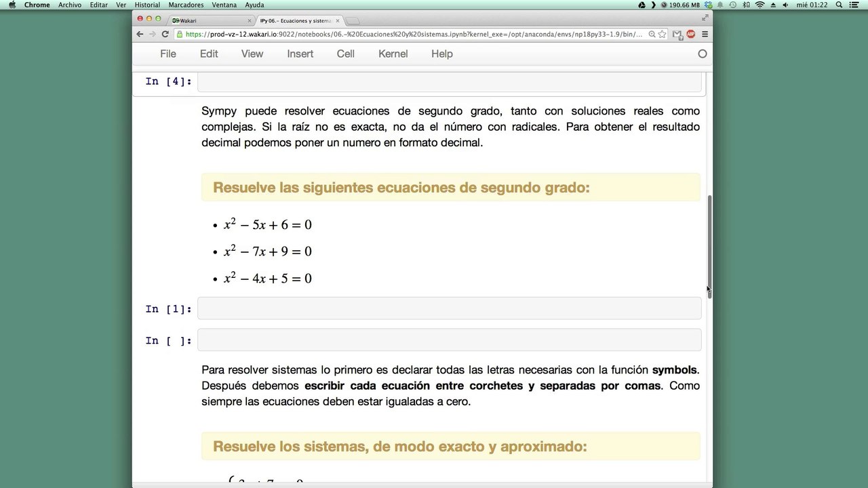Open the Time Machine menu bar icon
Screen dimensions: 868x488
click(732, 5)
